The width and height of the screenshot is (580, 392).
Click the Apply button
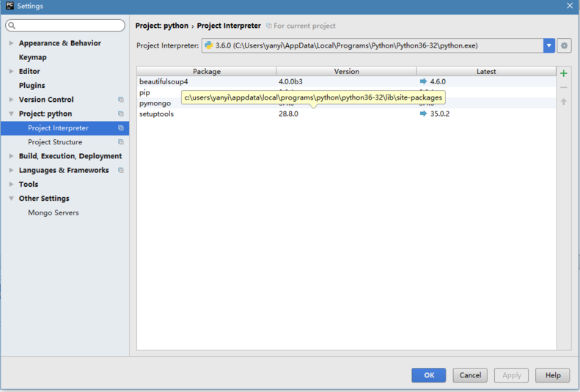(x=512, y=375)
